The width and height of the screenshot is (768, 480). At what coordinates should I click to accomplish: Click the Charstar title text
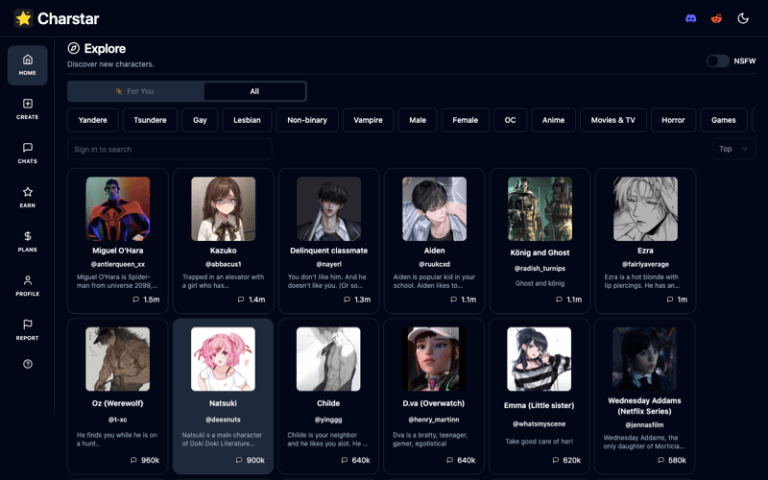click(x=68, y=19)
